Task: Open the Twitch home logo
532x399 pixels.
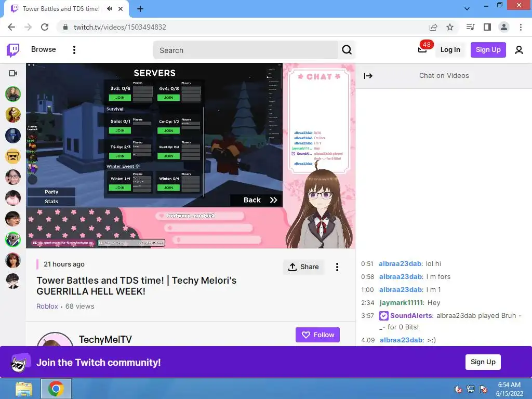Action: coord(13,50)
